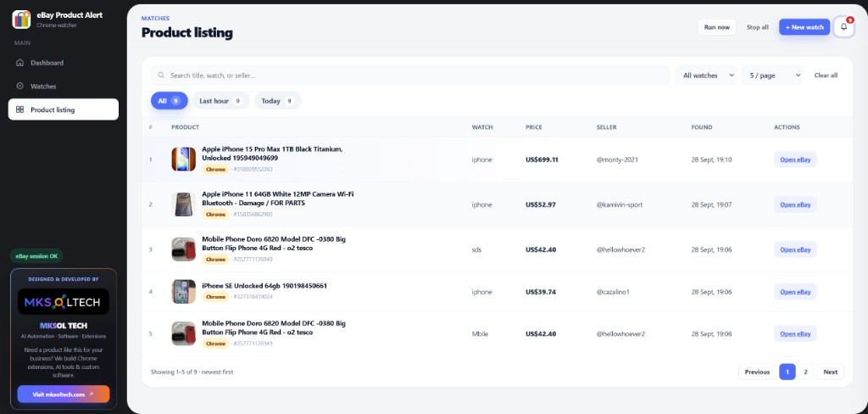The height and width of the screenshot is (414, 868).
Task: Open the Mbile watch Doro 6820 thumbnail
Action: click(183, 333)
